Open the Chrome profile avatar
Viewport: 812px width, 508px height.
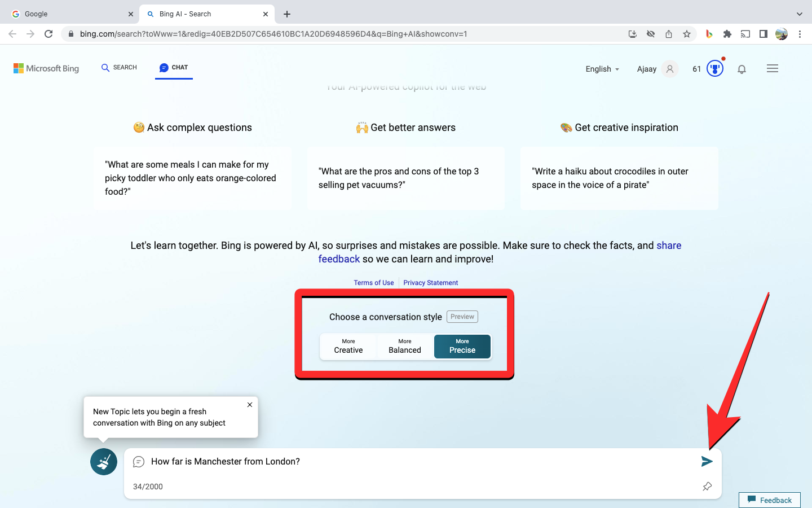point(782,34)
